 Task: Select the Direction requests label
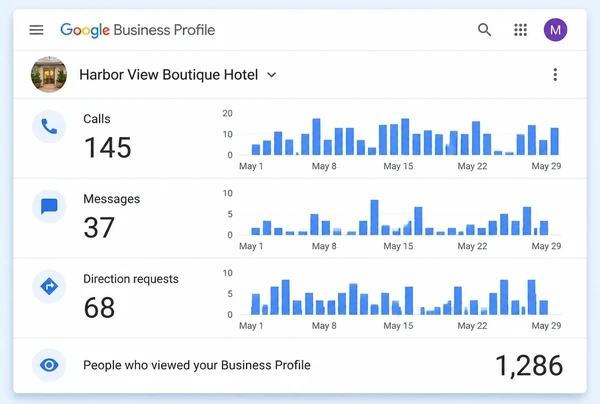point(131,279)
